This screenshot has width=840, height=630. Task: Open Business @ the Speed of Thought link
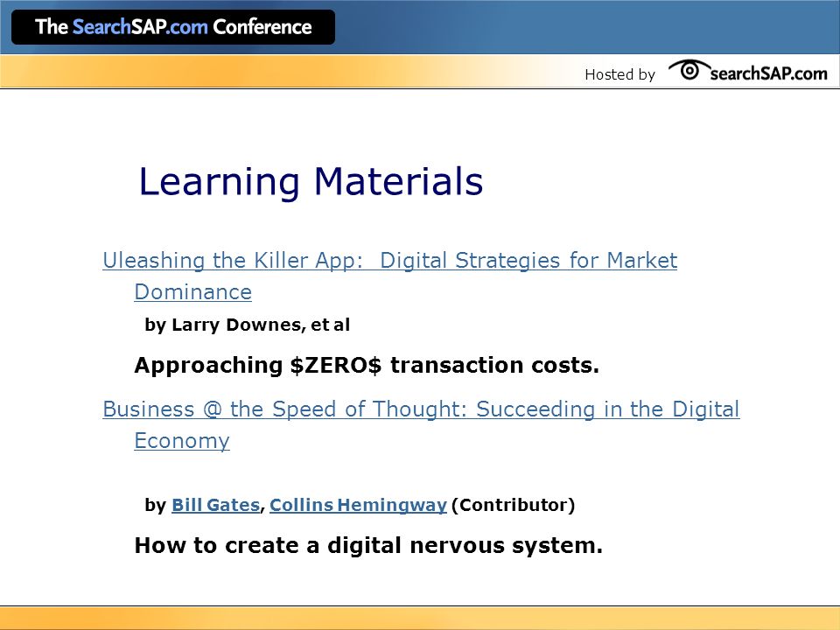[421, 425]
